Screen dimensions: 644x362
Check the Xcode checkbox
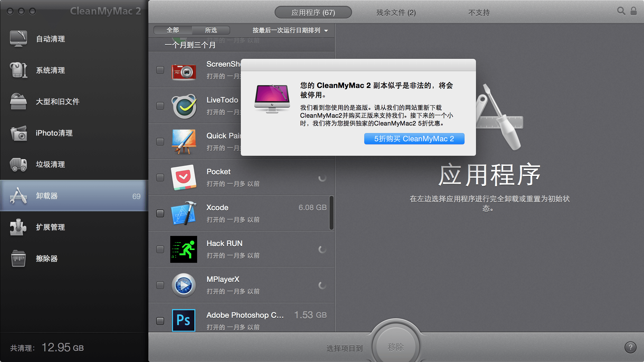coord(160,214)
